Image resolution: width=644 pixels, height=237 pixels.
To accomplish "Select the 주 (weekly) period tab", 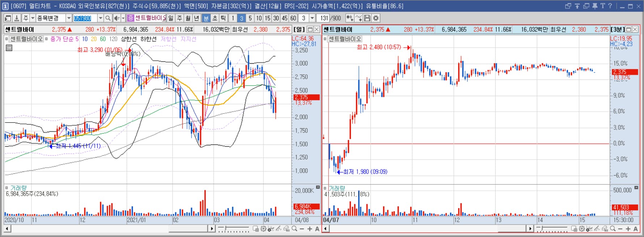I will point(179,18).
